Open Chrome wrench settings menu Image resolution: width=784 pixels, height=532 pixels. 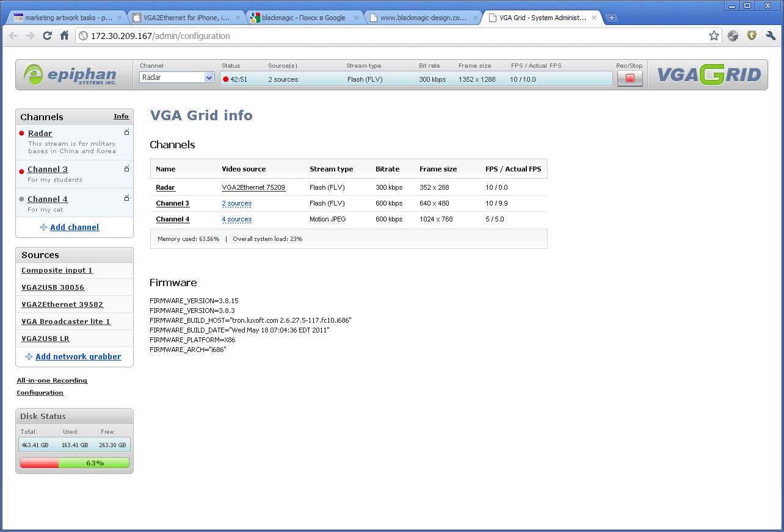coord(771,36)
